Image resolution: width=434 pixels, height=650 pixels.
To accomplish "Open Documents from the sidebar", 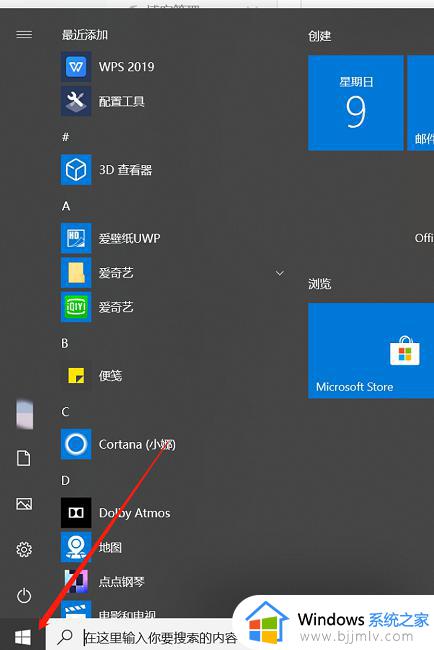I will coord(24,458).
